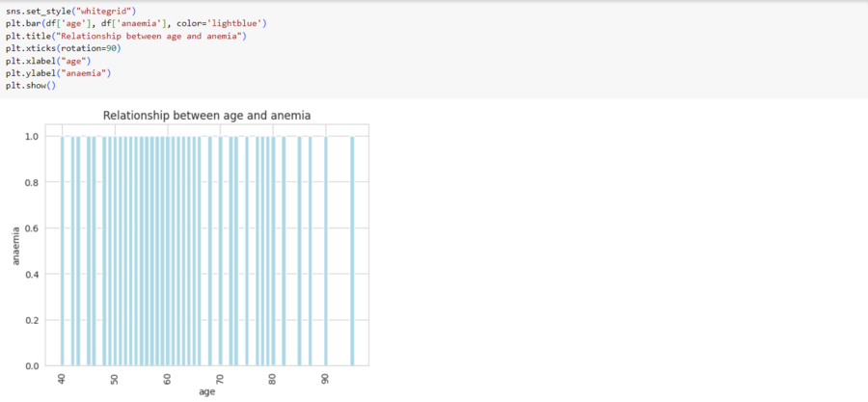This screenshot has width=868, height=402.
Task: Click the rightmost isolated bar in chart
Action: coord(353,251)
